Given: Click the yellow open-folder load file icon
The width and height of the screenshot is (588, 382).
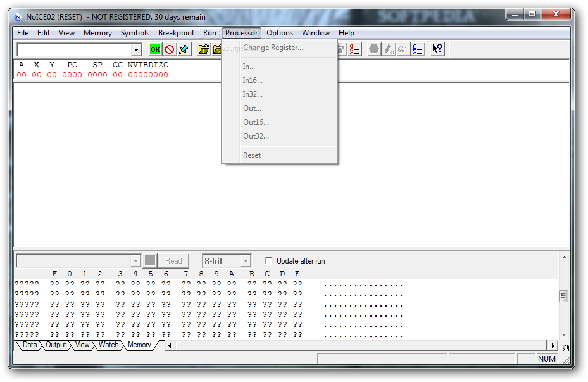Looking at the screenshot, I should click(x=204, y=49).
